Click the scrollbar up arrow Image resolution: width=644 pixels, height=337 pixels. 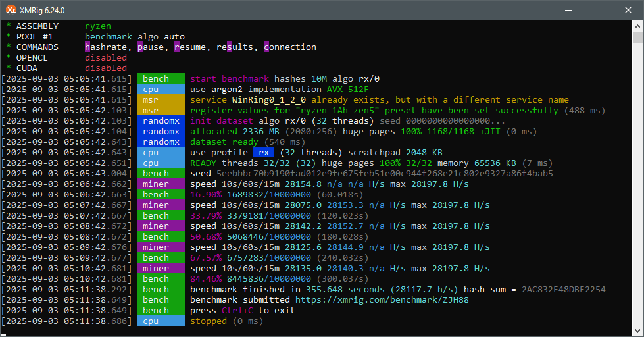(637, 26)
